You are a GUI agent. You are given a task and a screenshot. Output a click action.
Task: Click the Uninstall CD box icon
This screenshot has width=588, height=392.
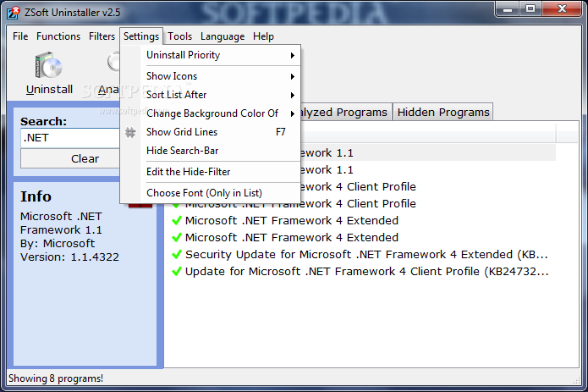[x=49, y=65]
